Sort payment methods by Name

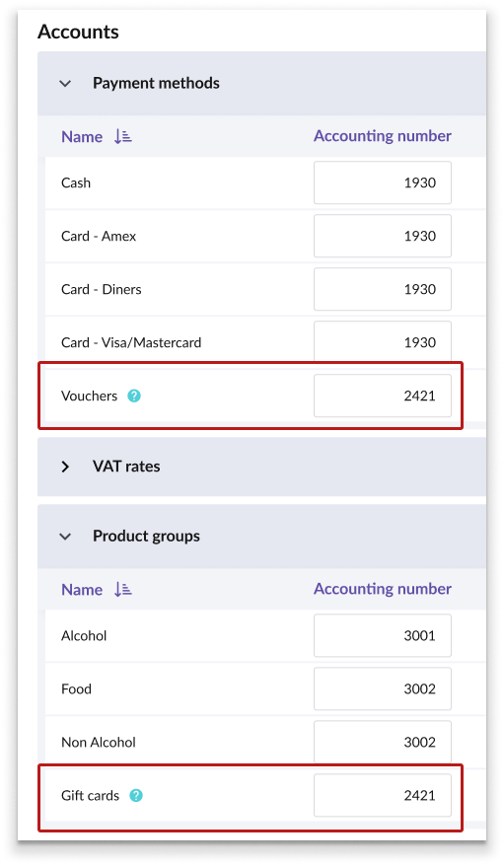tap(82, 136)
